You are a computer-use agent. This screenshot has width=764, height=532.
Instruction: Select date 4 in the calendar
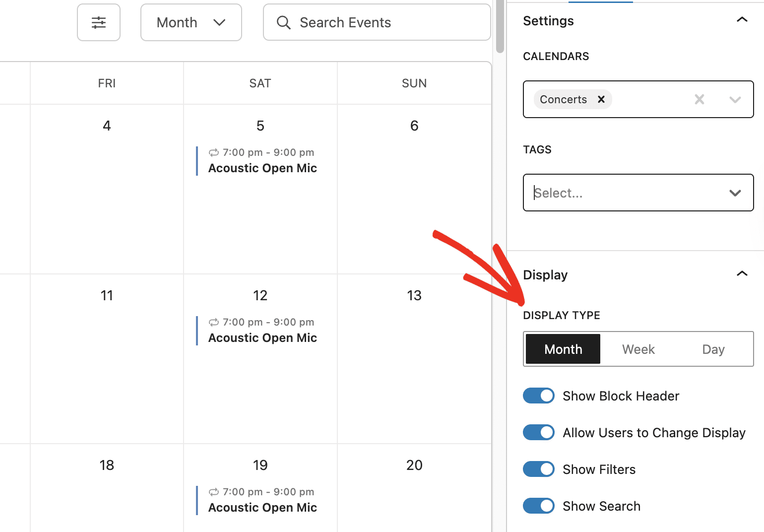point(107,126)
